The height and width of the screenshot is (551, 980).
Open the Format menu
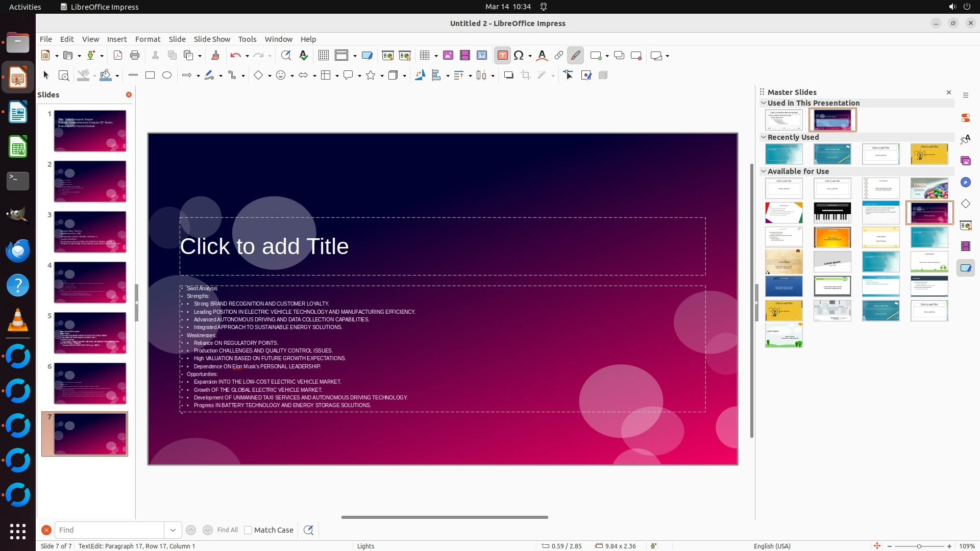[x=148, y=39]
